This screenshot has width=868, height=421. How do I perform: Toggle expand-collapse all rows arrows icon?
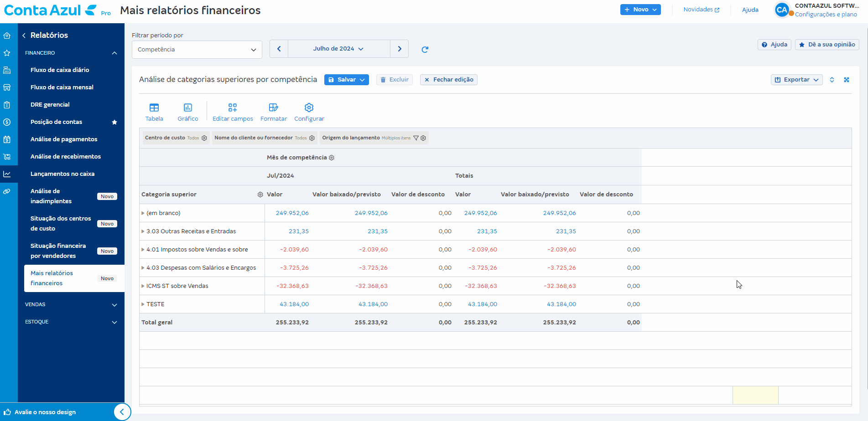(x=832, y=80)
